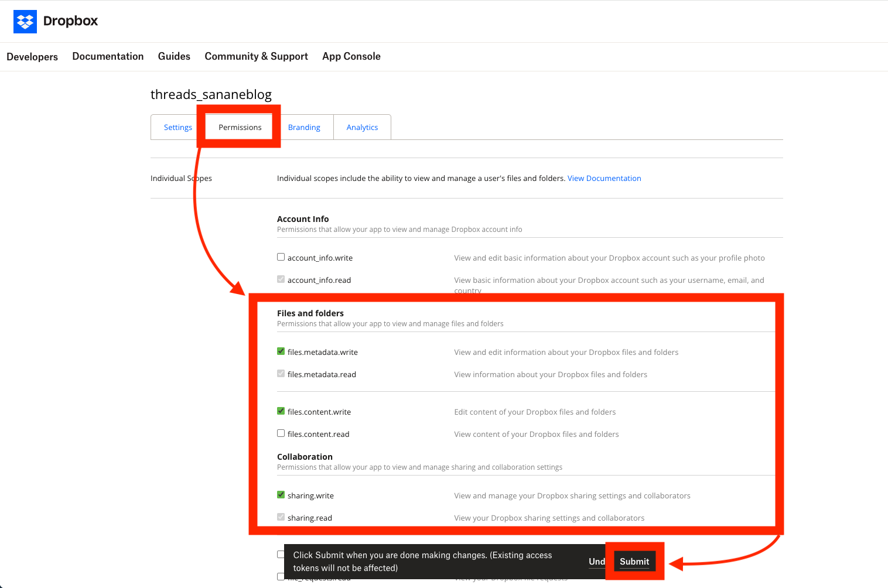Click Undo in the notification bar
Viewport: 888px width, 588px height.
(597, 562)
